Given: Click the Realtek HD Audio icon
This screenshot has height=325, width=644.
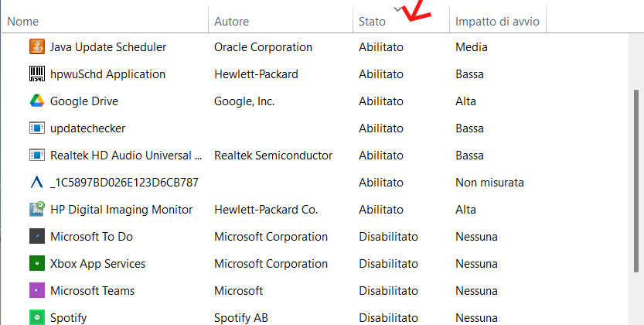Looking at the screenshot, I should [x=36, y=156].
